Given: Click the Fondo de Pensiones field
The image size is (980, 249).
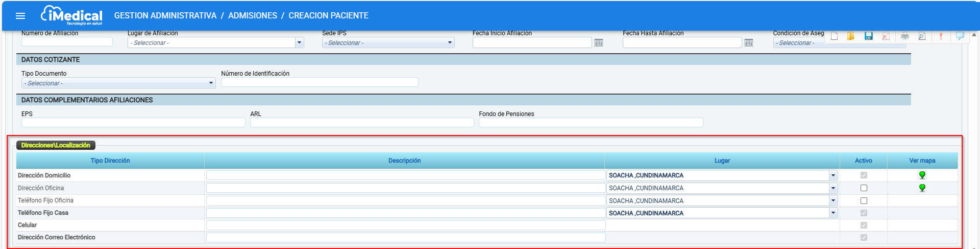Looking at the screenshot, I should point(591,123).
